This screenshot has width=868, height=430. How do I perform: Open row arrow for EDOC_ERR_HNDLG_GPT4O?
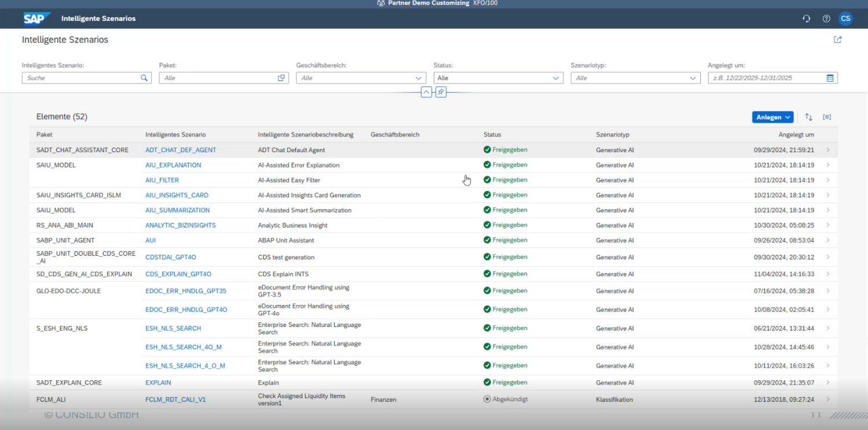point(828,310)
